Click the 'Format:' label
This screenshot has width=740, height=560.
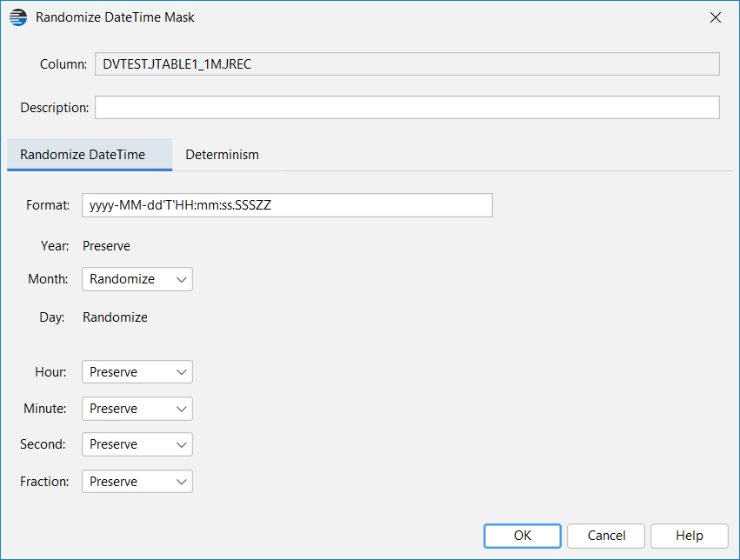pos(48,204)
